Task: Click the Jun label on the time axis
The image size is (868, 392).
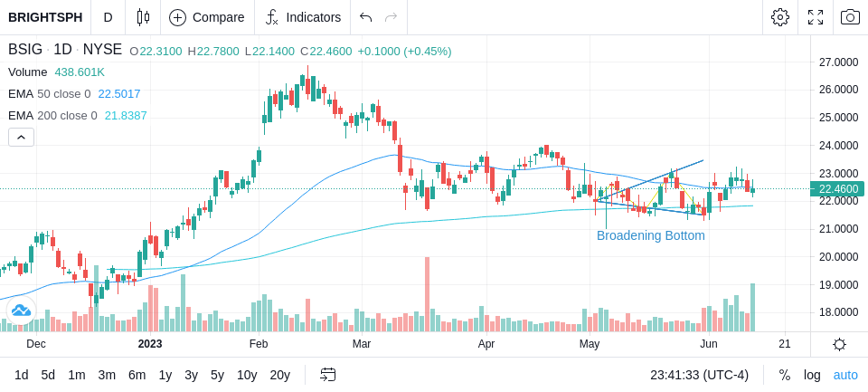Action: tap(709, 344)
